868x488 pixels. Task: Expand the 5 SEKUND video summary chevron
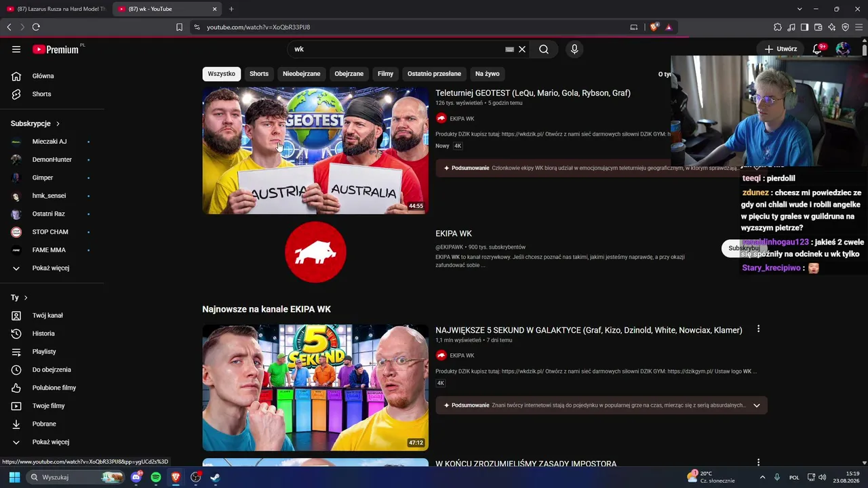(756, 405)
